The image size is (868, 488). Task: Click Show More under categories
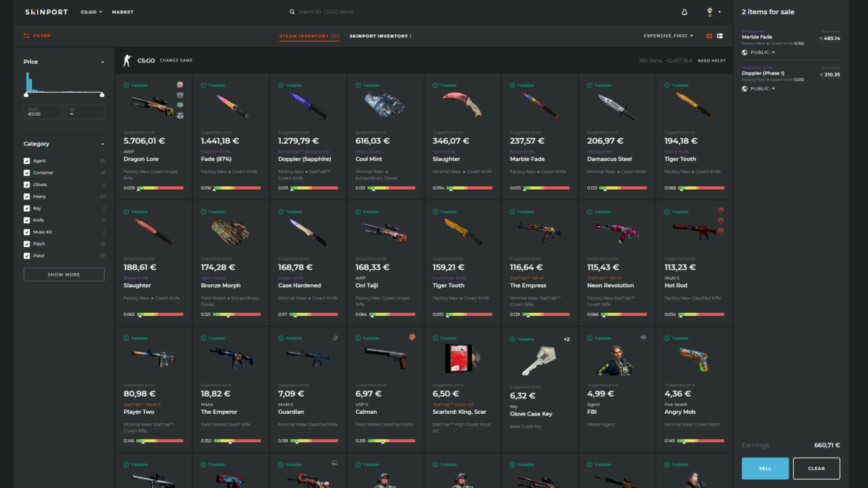point(64,274)
